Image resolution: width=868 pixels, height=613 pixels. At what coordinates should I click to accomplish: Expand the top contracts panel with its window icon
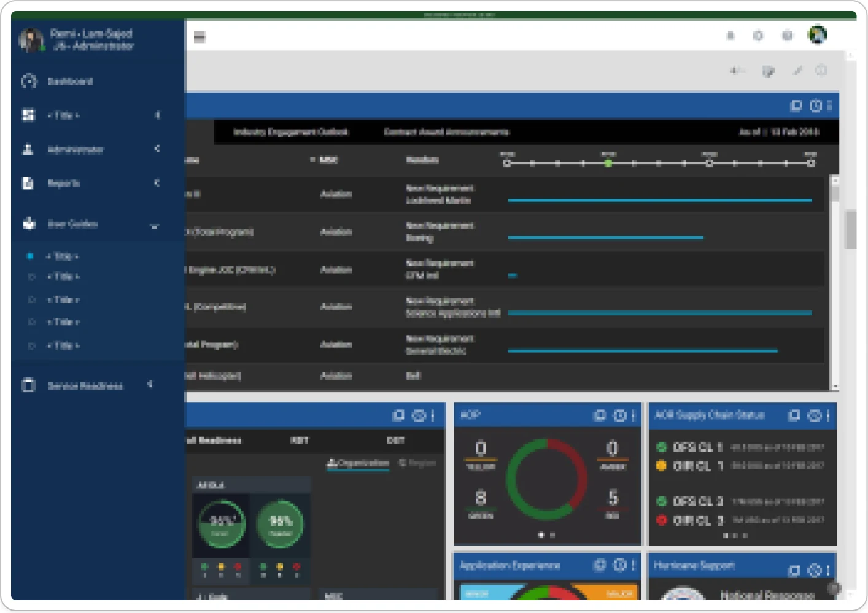click(796, 106)
